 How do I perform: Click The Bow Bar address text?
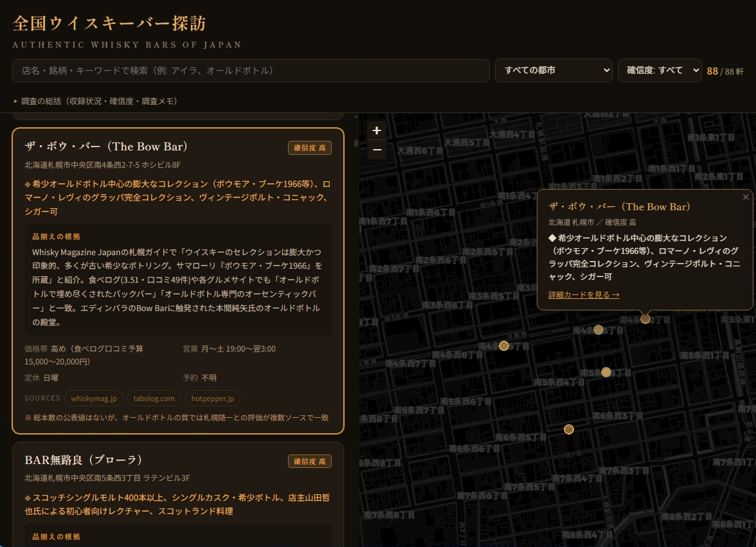pyautogui.click(x=103, y=165)
